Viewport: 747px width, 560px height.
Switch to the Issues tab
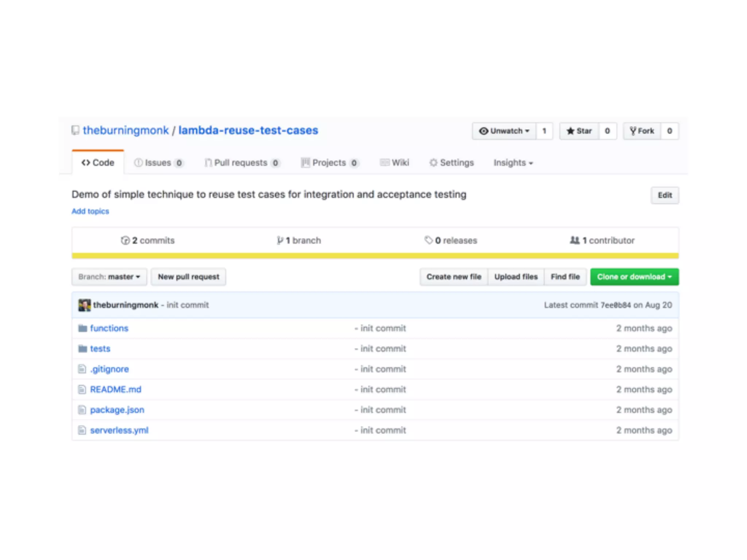point(158,163)
